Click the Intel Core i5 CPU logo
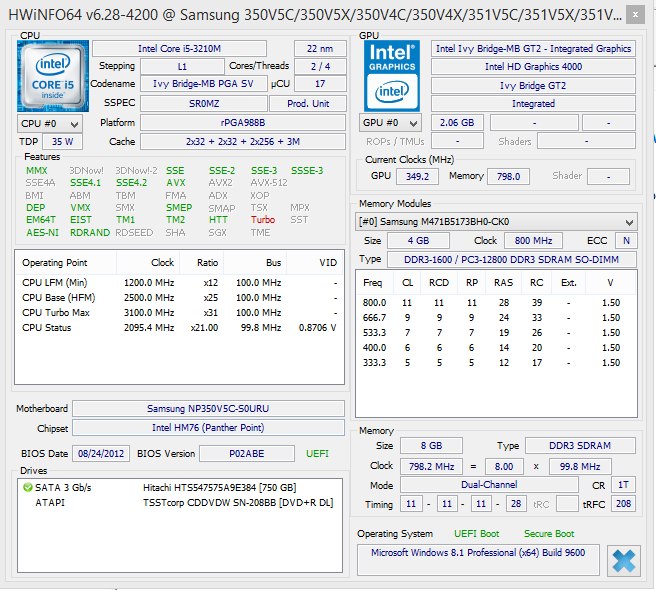 [53, 76]
